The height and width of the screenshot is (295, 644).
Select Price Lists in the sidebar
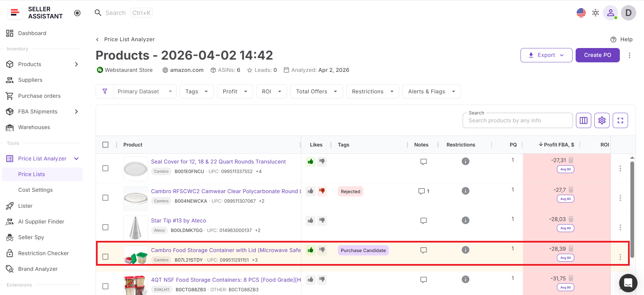point(42,174)
